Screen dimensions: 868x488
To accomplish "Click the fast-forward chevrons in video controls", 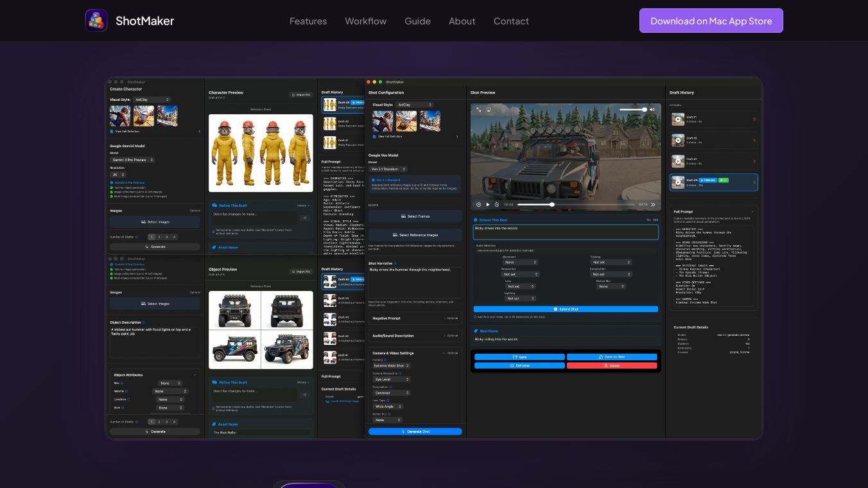I will click(x=653, y=205).
